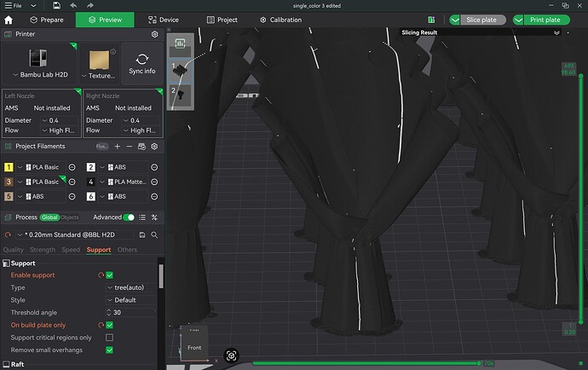Save the process preset via disk icon
The width and height of the screenshot is (588, 370).
pos(142,235)
